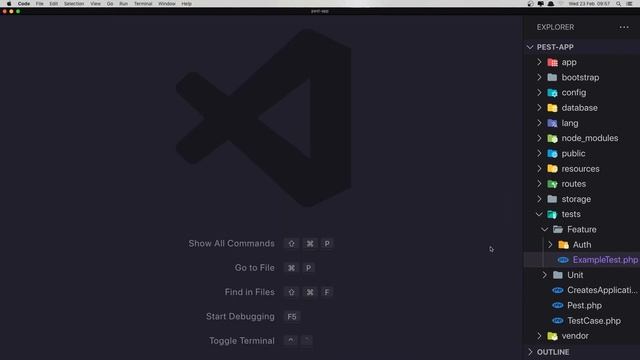Viewport: 640px width, 360px height.
Task: Expand the database folder chevron
Action: (x=539, y=108)
